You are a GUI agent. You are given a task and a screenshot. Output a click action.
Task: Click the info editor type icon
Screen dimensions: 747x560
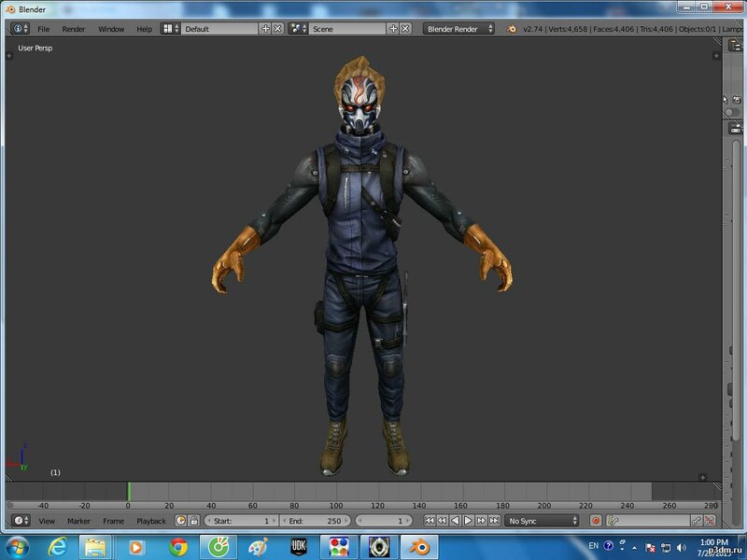point(20,29)
